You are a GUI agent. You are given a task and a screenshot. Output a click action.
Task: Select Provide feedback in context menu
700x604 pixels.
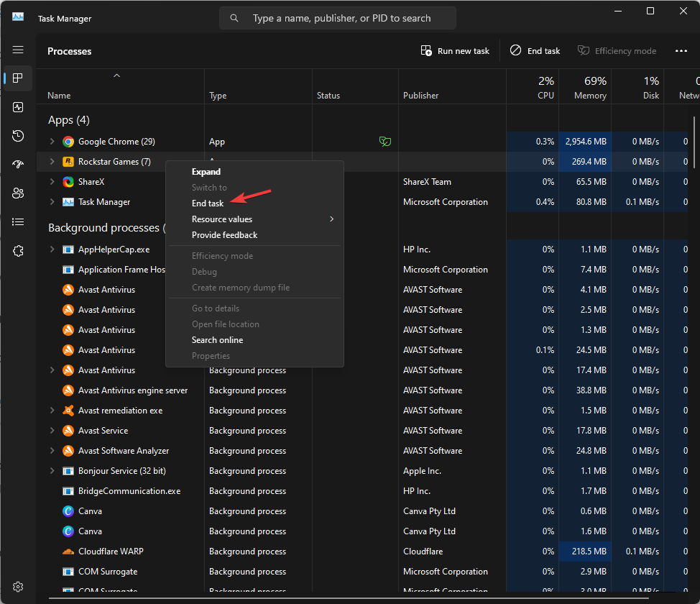click(x=254, y=235)
